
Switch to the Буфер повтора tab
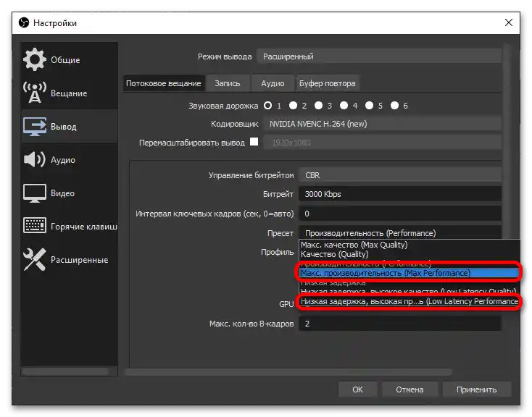[328, 83]
